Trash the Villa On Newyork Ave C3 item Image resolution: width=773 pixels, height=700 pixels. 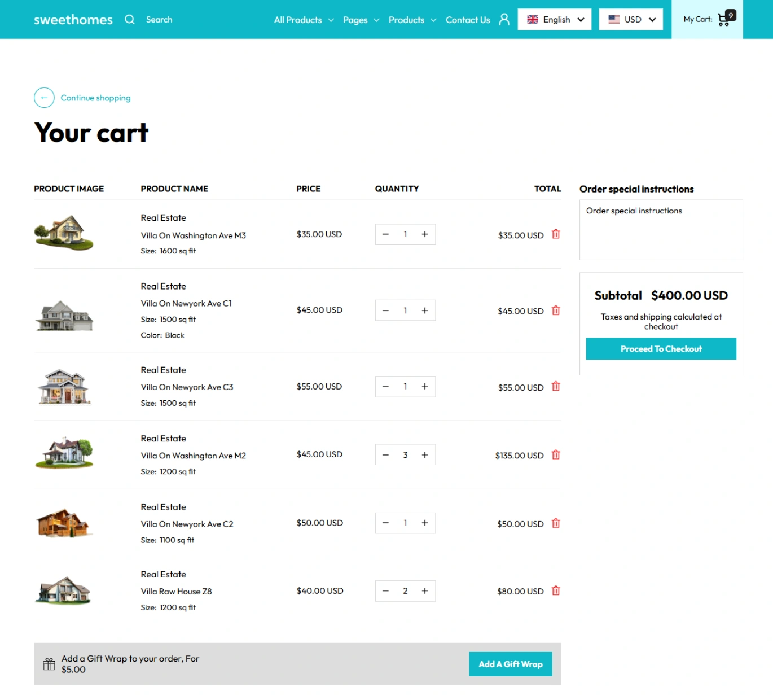556,387
